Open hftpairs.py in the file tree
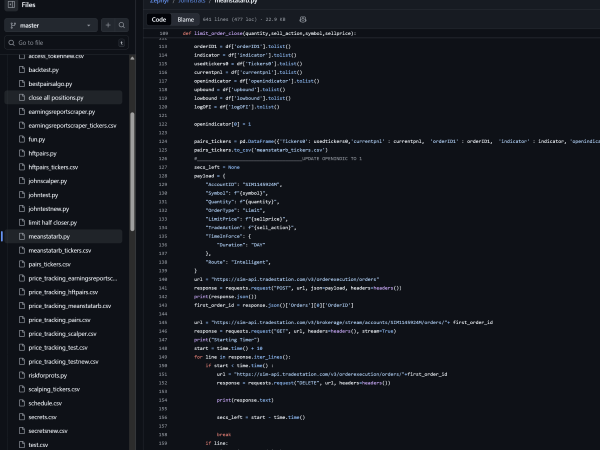Viewport: 600px width, 450px height. coord(42,153)
